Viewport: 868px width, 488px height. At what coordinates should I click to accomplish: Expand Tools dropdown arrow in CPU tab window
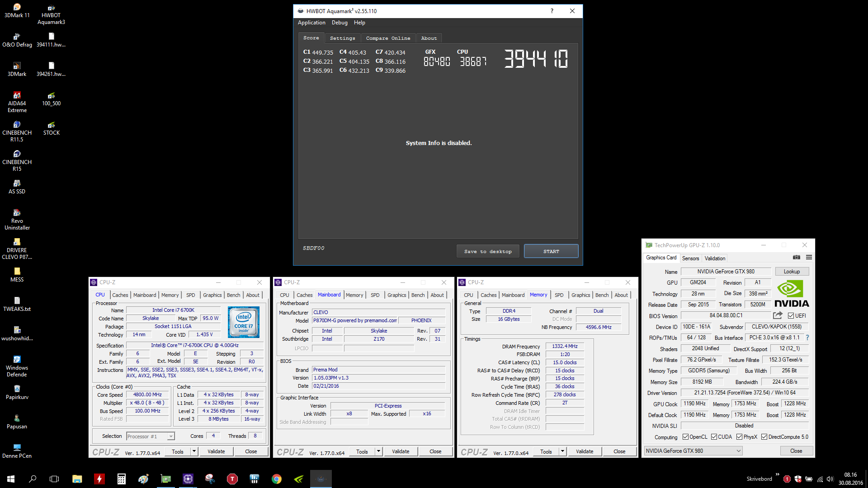pos(194,451)
